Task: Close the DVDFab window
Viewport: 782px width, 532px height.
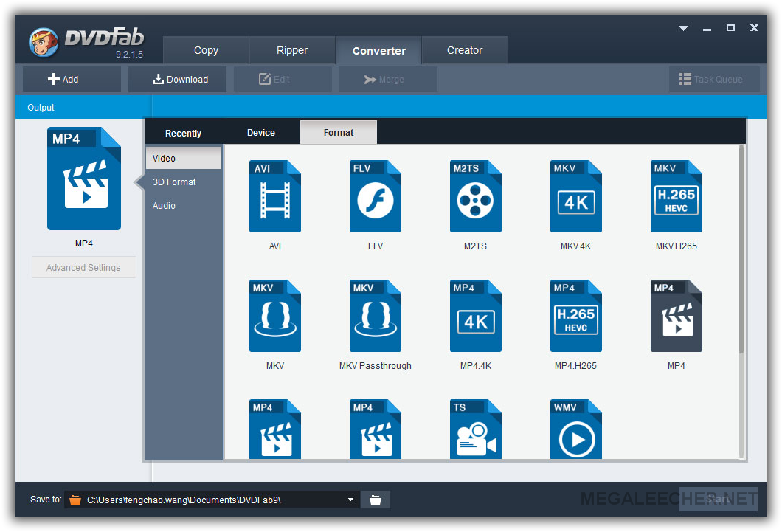Action: [754, 28]
